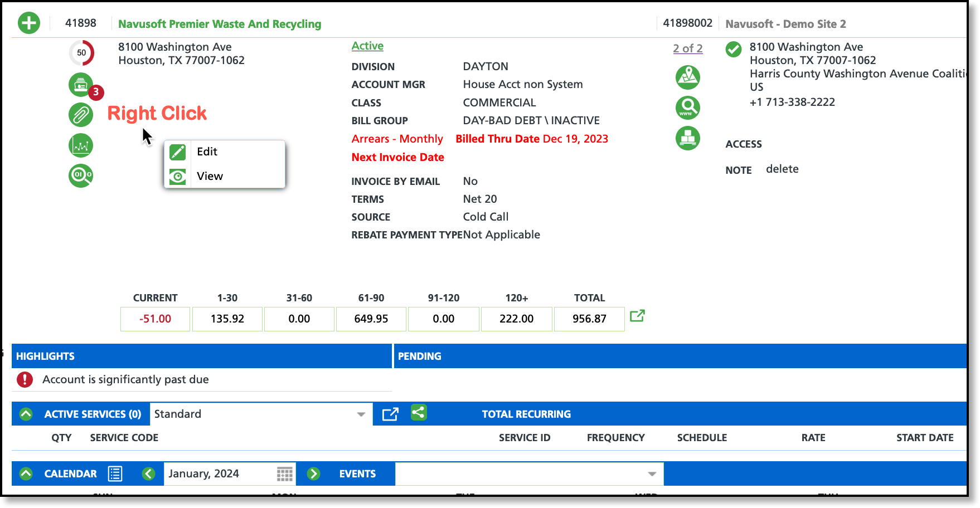Click 'Account is significantly past due' highlight

tap(125, 379)
